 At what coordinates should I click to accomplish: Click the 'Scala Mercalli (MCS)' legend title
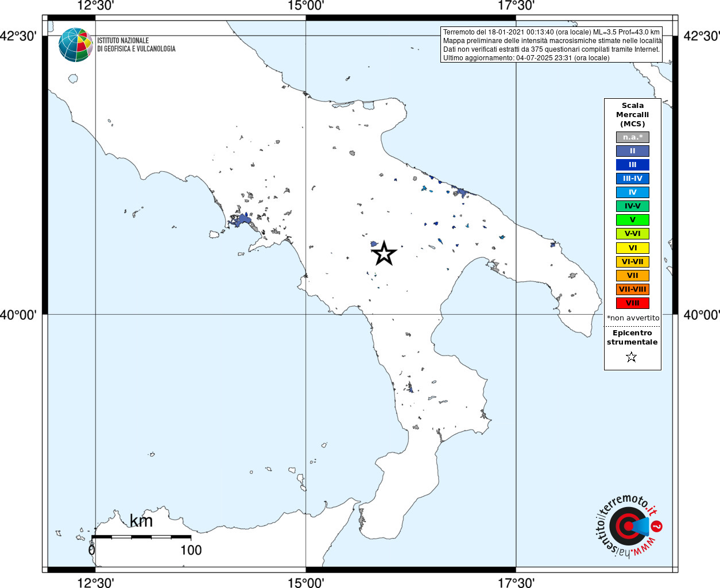(632, 115)
